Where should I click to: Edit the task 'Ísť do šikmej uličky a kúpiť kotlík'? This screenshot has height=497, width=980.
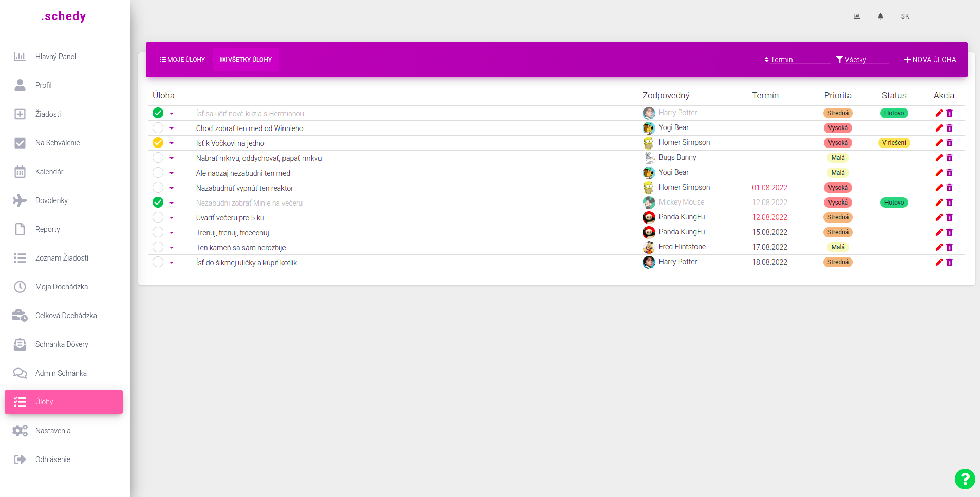pos(939,262)
